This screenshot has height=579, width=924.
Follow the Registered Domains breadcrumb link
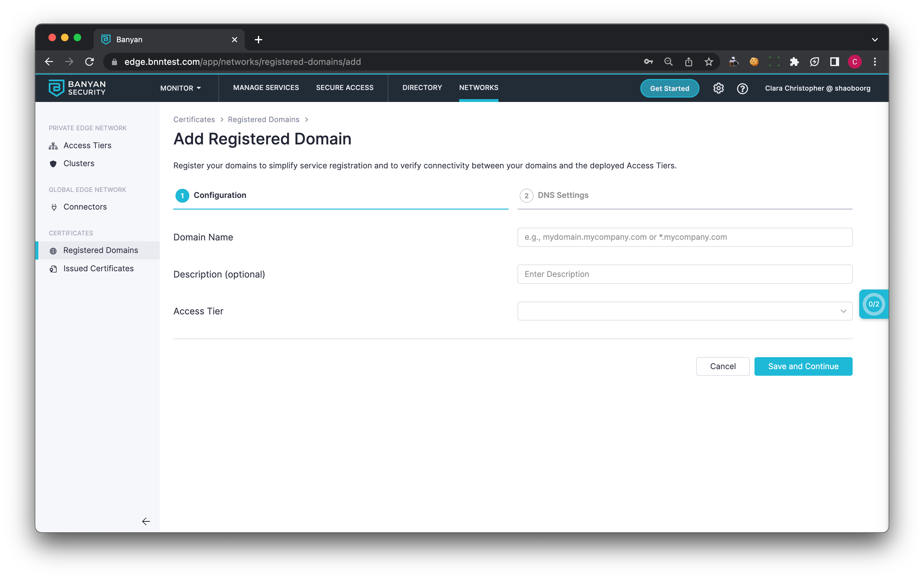263,120
